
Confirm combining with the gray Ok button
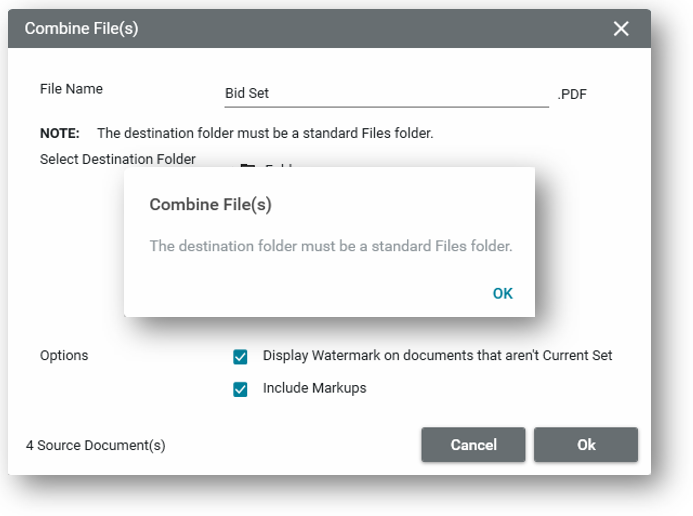(585, 445)
